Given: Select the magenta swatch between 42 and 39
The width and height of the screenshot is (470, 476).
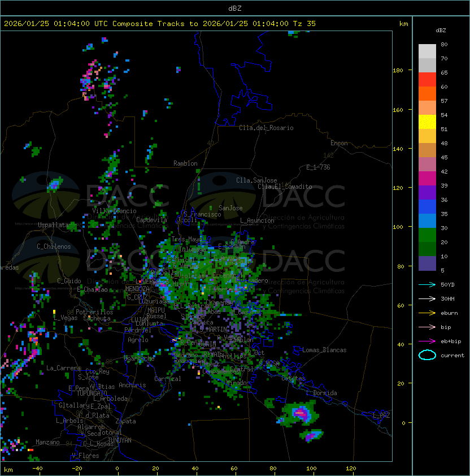Looking at the screenshot, I should pos(427,179).
